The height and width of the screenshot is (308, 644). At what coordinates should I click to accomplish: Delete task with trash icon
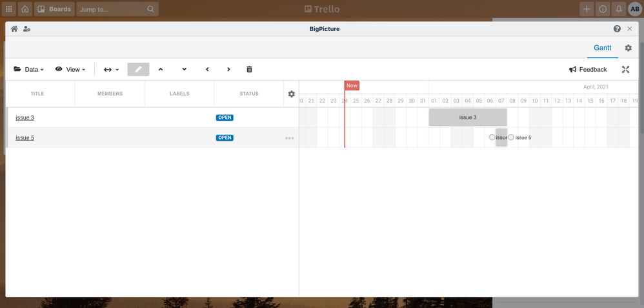pyautogui.click(x=249, y=70)
